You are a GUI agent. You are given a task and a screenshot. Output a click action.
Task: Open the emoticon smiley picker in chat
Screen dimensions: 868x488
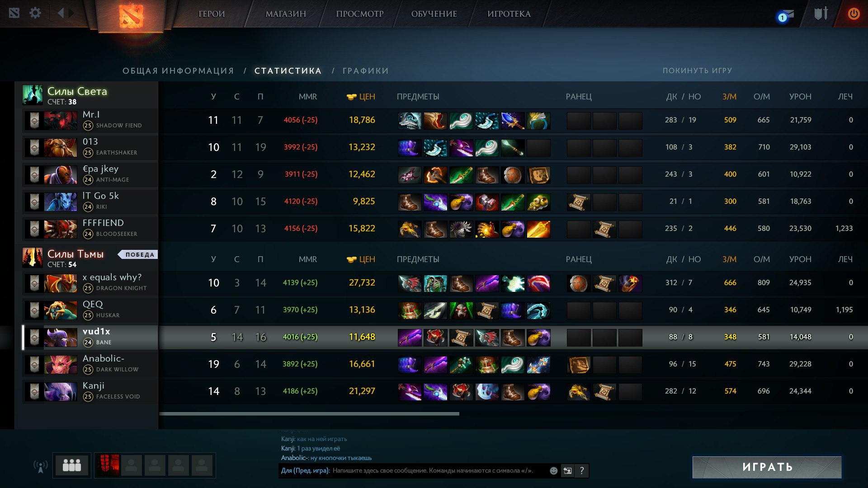pyautogui.click(x=553, y=471)
